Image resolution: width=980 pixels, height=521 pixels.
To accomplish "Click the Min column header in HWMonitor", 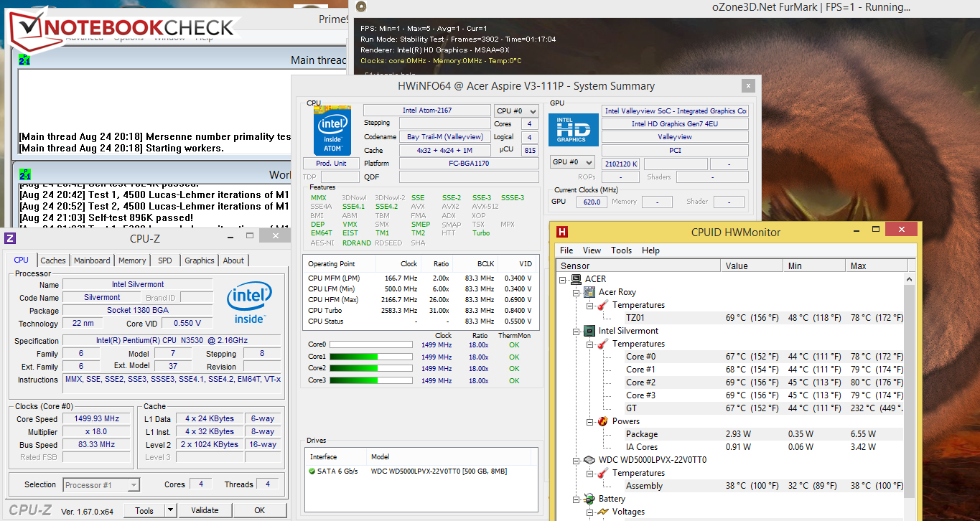I will click(814, 266).
